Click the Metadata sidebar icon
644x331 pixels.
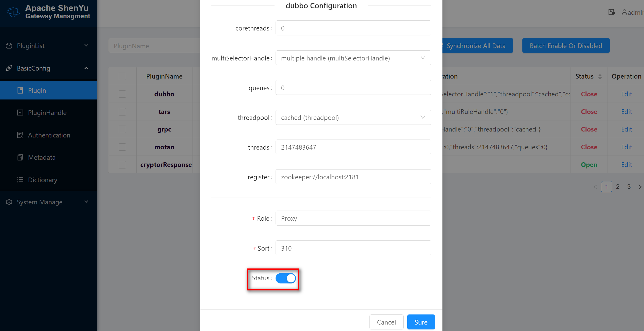(x=20, y=157)
